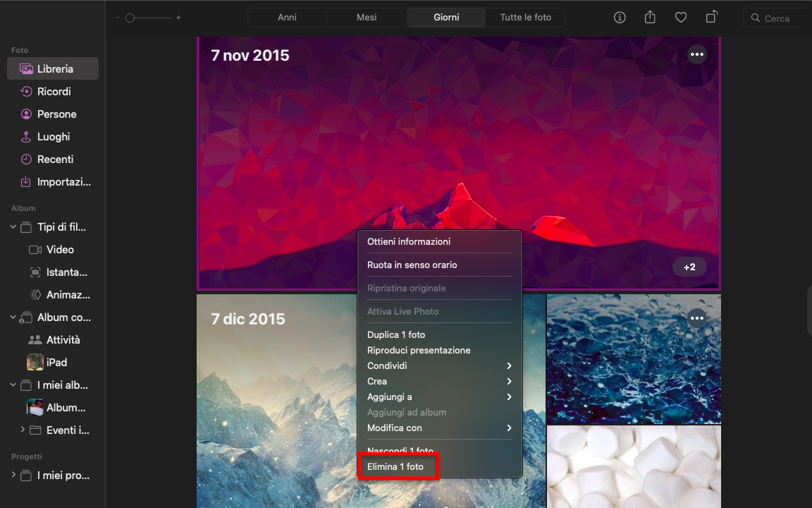Expand the Eventi folder in the sidebar

[21, 430]
